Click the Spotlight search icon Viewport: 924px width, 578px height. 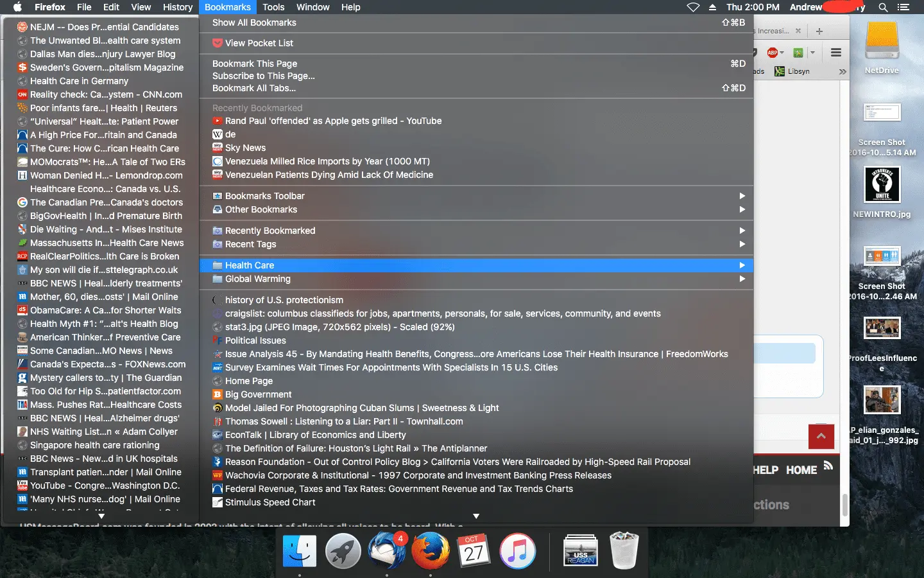pyautogui.click(x=883, y=7)
